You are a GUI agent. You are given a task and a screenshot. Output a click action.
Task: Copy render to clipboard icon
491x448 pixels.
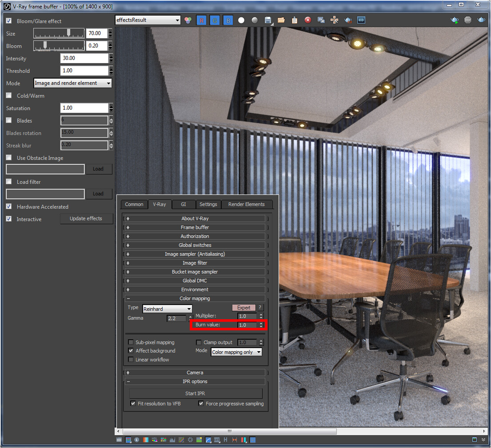(294, 20)
